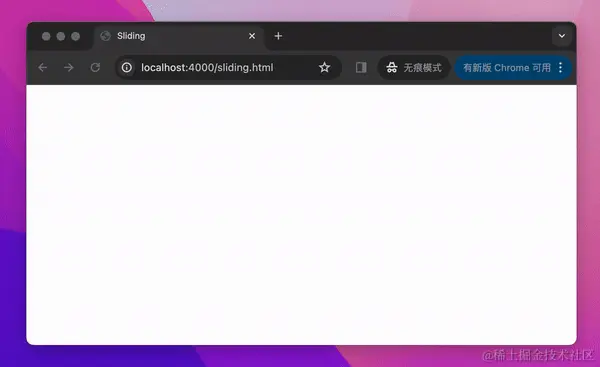Close the Sliding tab
600x367 pixels.
point(252,36)
